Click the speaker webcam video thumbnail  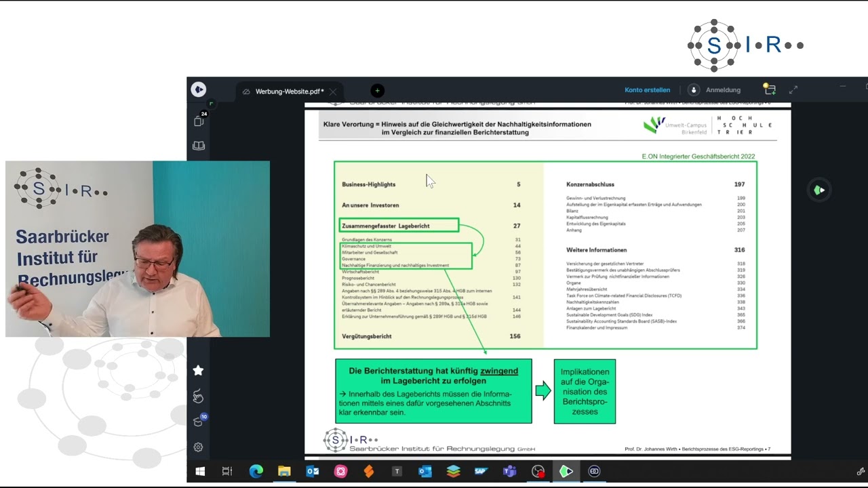click(138, 249)
